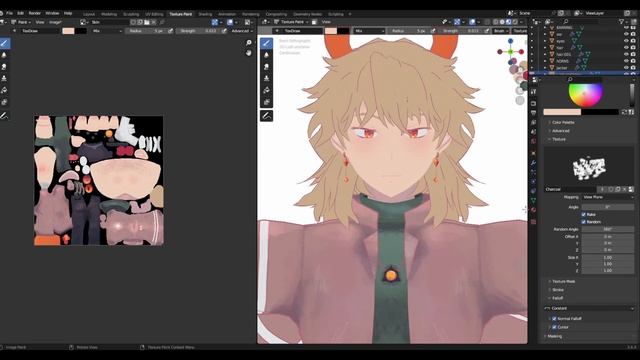Screen dimensions: 640x360
Task: Select the Fill tool in image editor
Action: coord(4,90)
